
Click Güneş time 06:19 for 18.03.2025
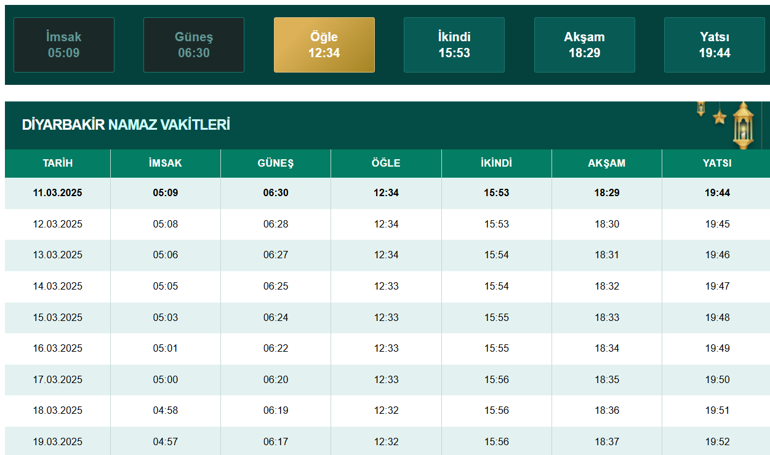point(275,410)
